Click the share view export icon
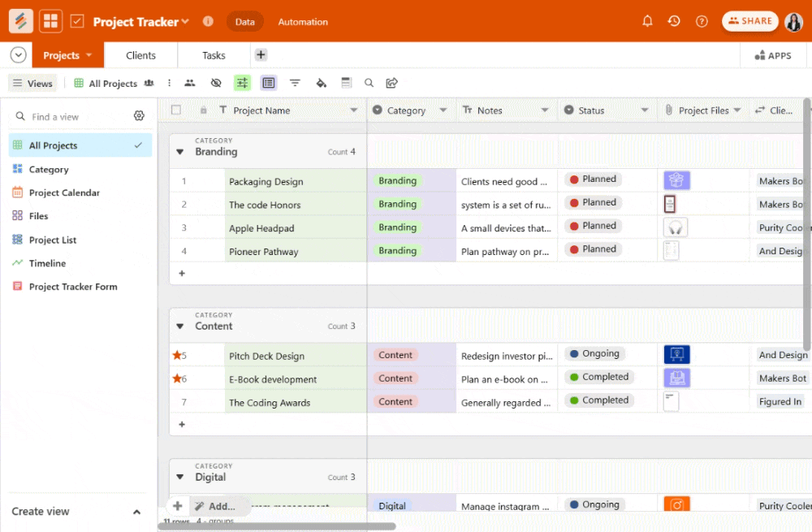 (x=392, y=83)
